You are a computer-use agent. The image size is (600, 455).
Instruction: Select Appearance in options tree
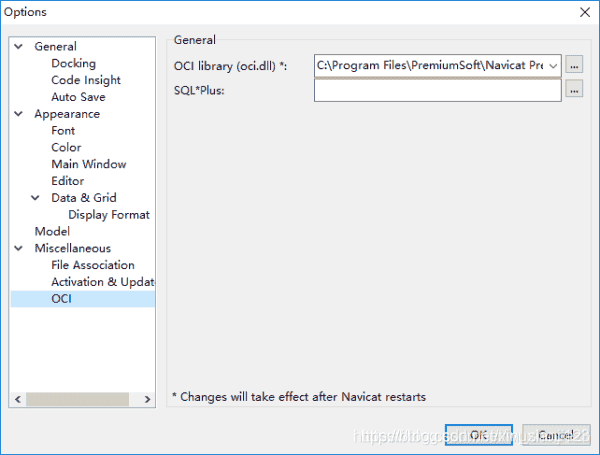[67, 114]
